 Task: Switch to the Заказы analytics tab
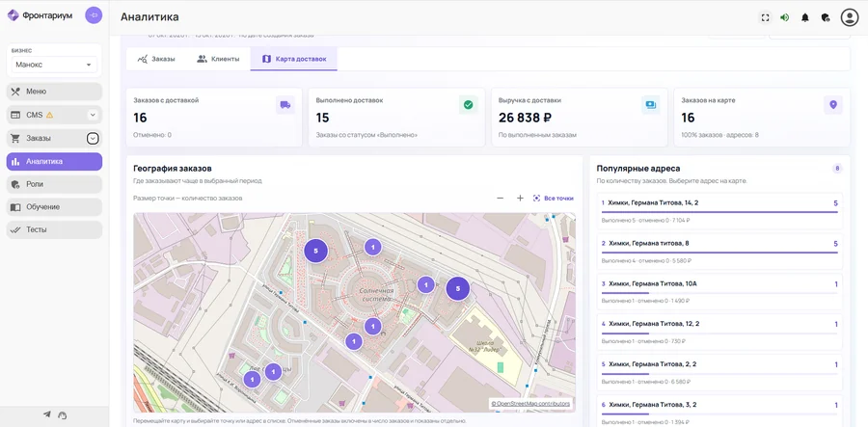pos(156,59)
